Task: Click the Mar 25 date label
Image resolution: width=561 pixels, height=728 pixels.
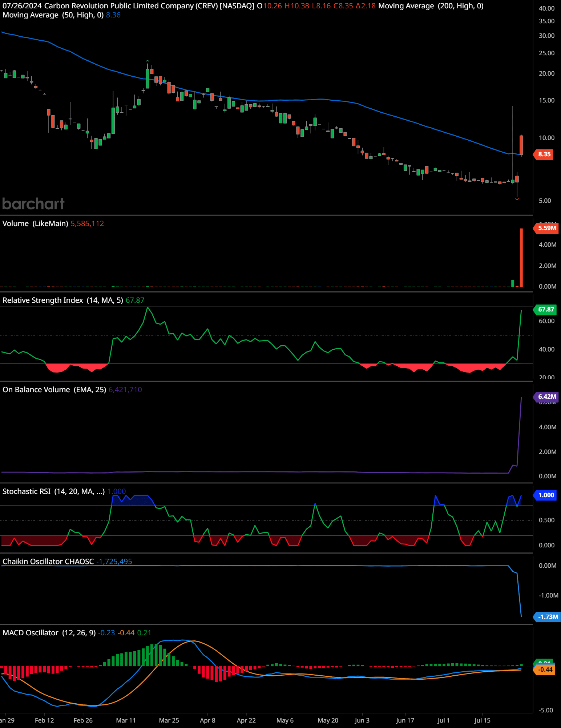Action: pos(169,720)
